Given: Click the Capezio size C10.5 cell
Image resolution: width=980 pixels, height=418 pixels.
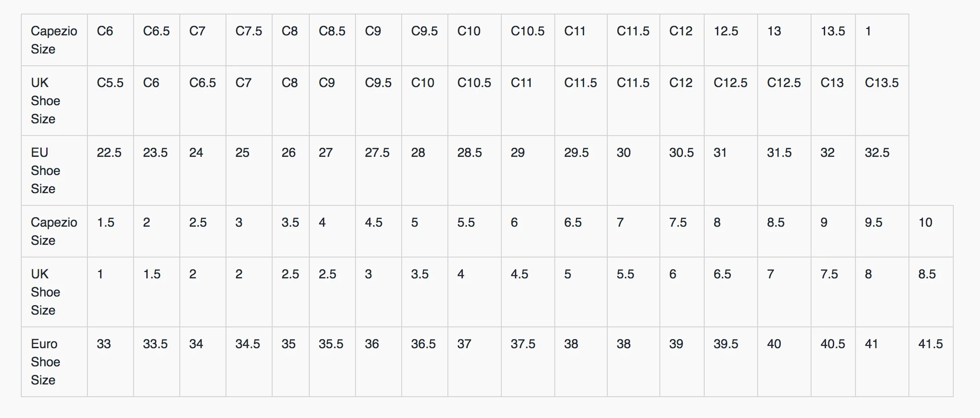Looking at the screenshot, I should click(528, 40).
